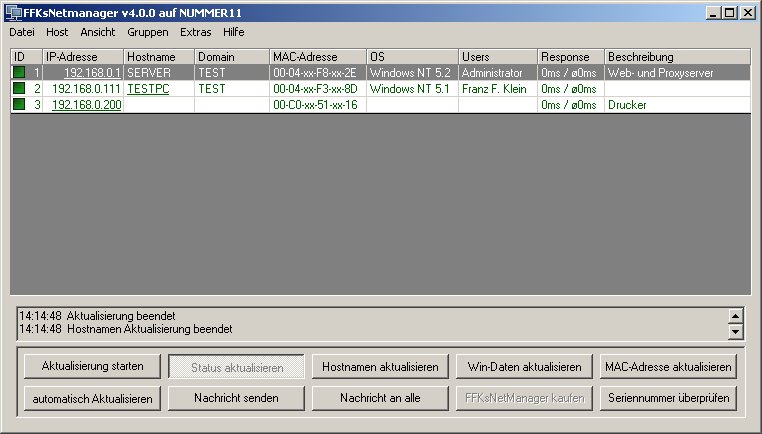Image resolution: width=762 pixels, height=434 pixels.
Task: Click response time cell of Drucker row
Action: (x=569, y=105)
